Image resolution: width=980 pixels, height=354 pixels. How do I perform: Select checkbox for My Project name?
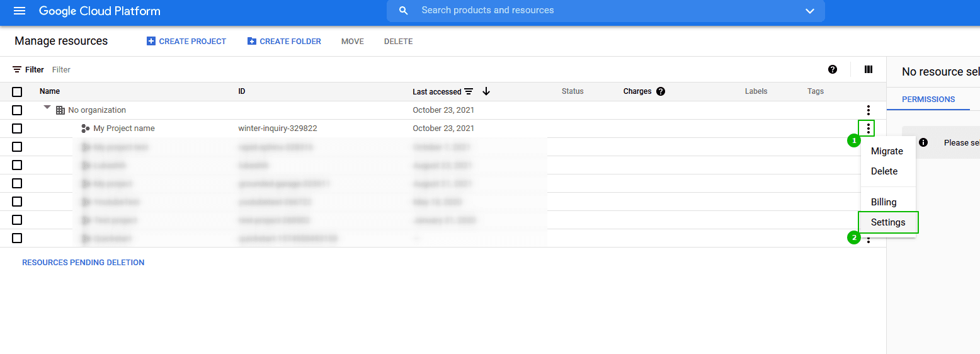(17, 128)
